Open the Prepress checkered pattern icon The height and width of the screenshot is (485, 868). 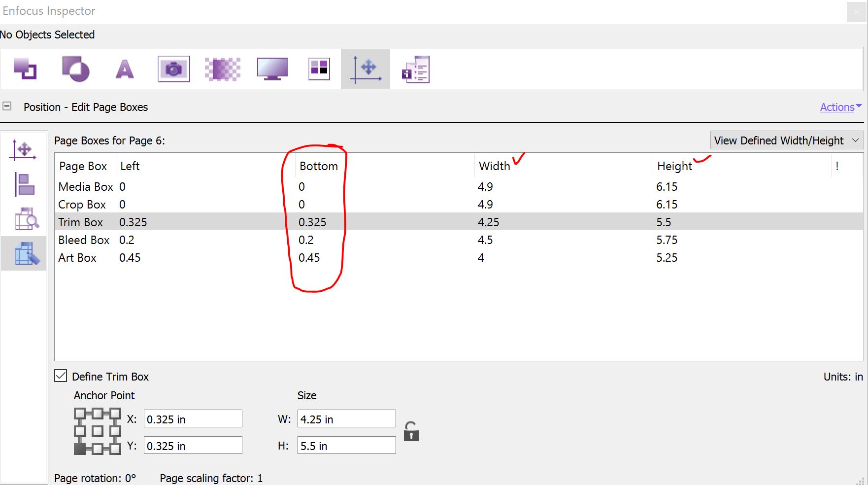[x=223, y=69]
